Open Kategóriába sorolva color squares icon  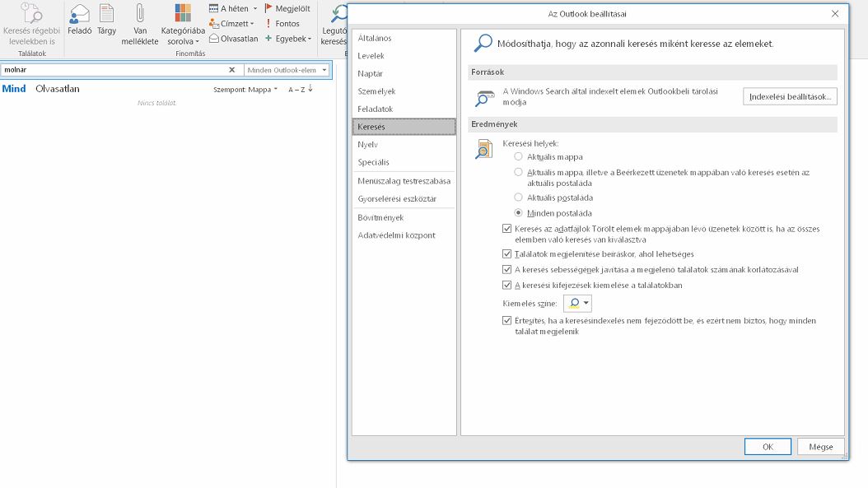click(x=183, y=13)
